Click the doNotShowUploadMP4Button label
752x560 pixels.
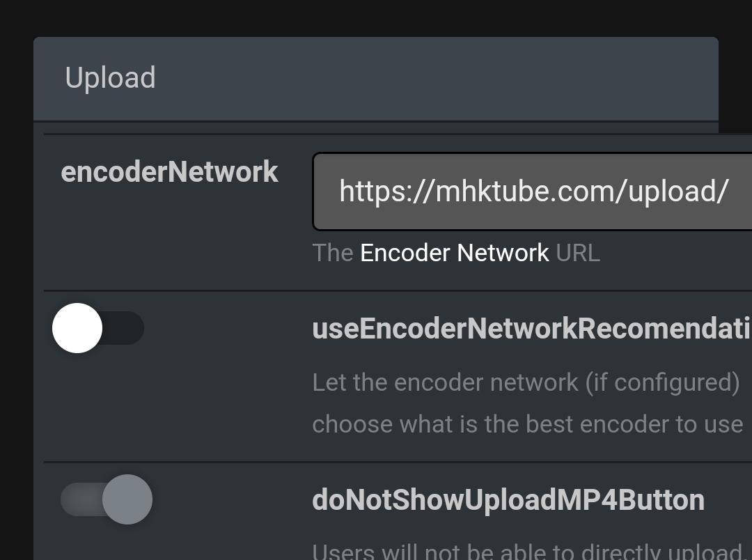[x=508, y=499]
